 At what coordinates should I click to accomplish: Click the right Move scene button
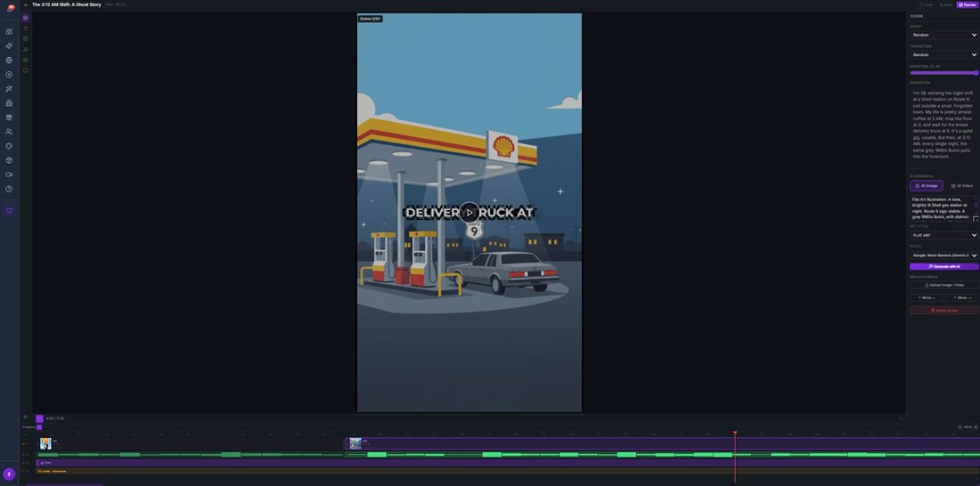click(x=962, y=298)
